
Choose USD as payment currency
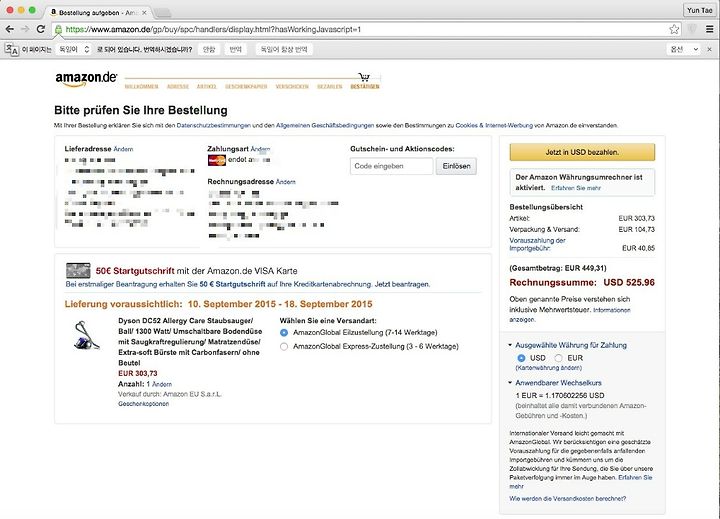click(x=521, y=358)
